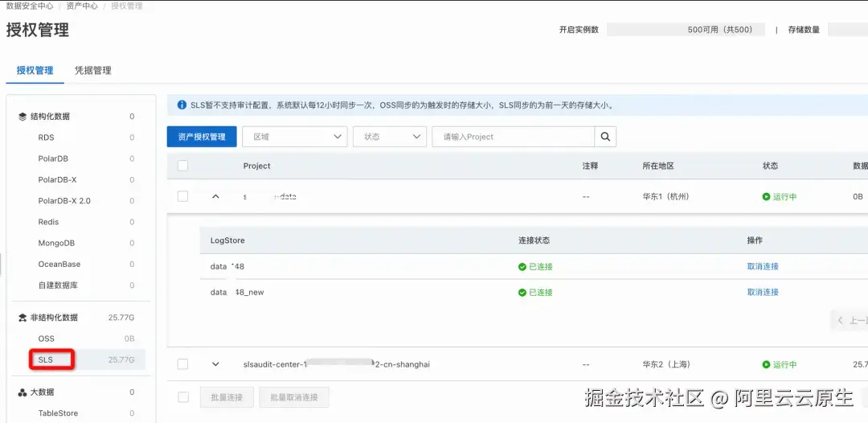Open the 状态 dropdown

click(390, 137)
